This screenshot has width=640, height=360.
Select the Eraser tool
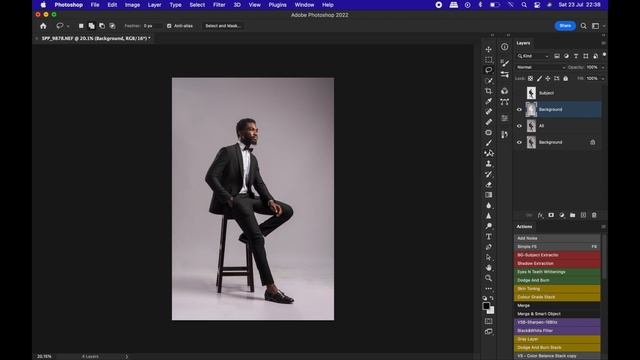click(489, 184)
